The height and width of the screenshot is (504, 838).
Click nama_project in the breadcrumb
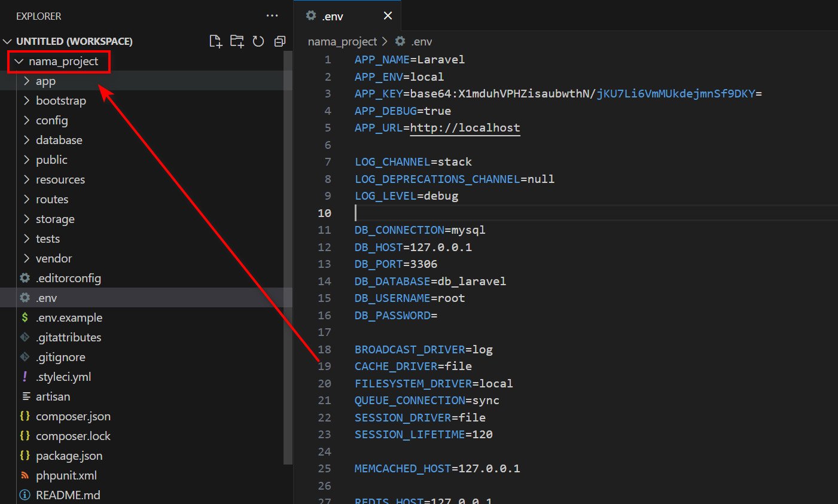[342, 41]
